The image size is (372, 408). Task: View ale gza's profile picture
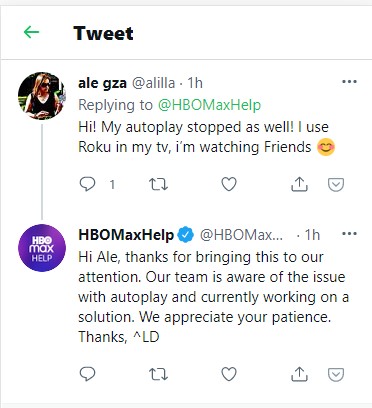(x=42, y=96)
